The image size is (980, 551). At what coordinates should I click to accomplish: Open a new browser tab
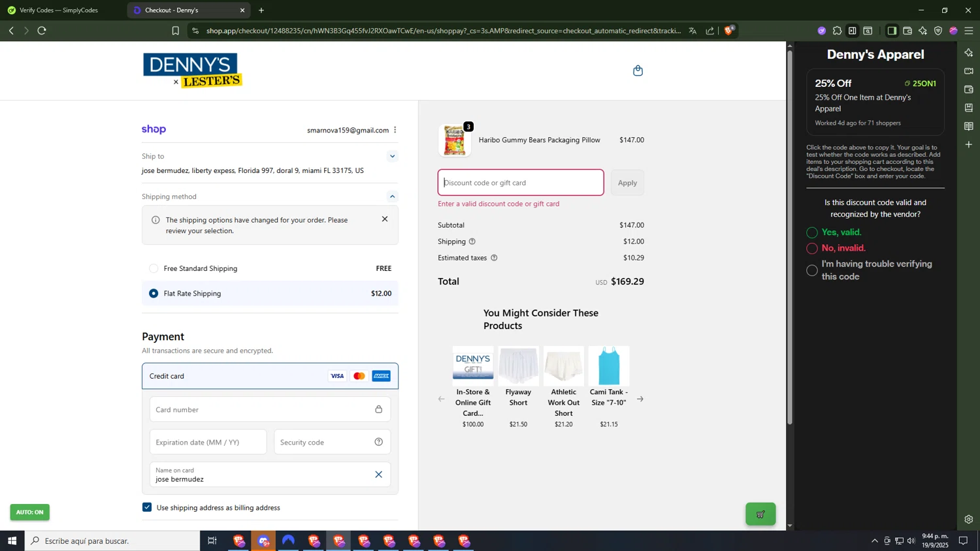[x=261, y=10]
